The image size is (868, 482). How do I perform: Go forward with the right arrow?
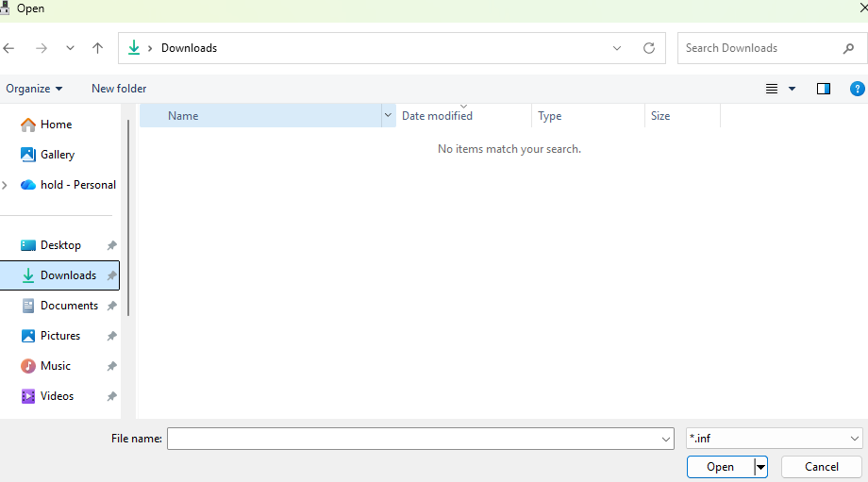41,48
